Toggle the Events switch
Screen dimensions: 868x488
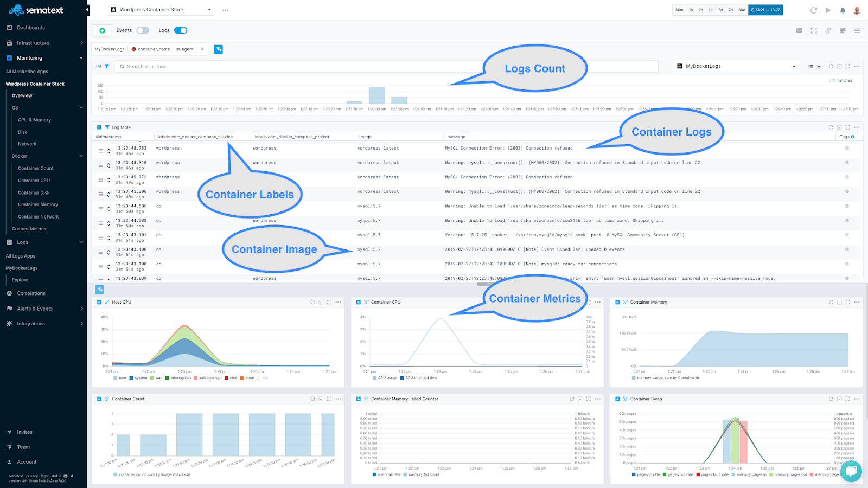pos(143,30)
